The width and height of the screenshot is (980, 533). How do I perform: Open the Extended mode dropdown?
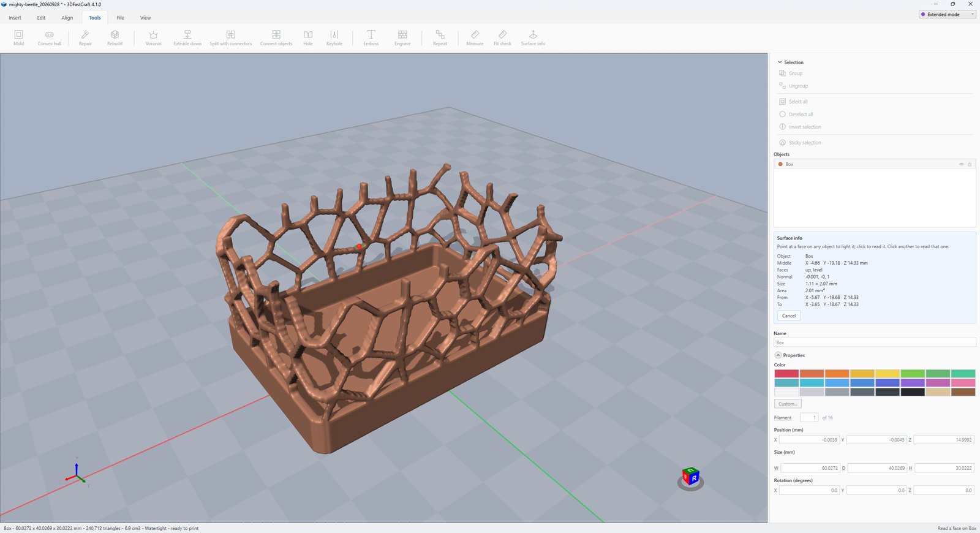947,14
